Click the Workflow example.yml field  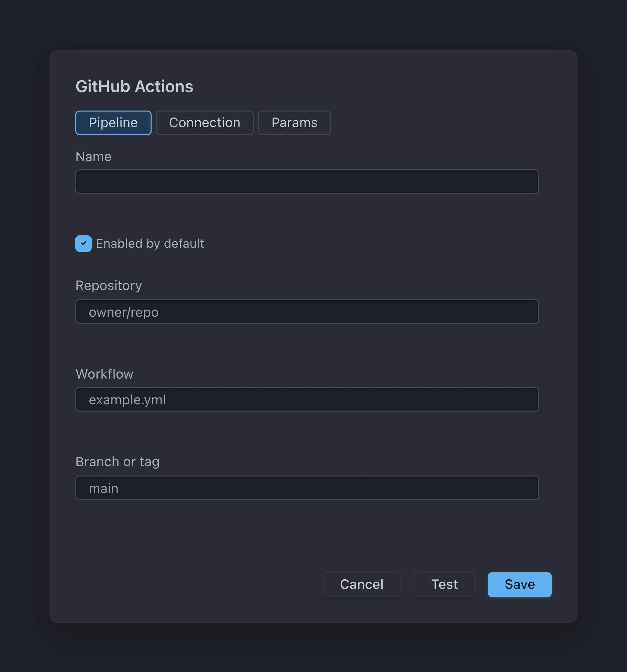[x=307, y=399]
